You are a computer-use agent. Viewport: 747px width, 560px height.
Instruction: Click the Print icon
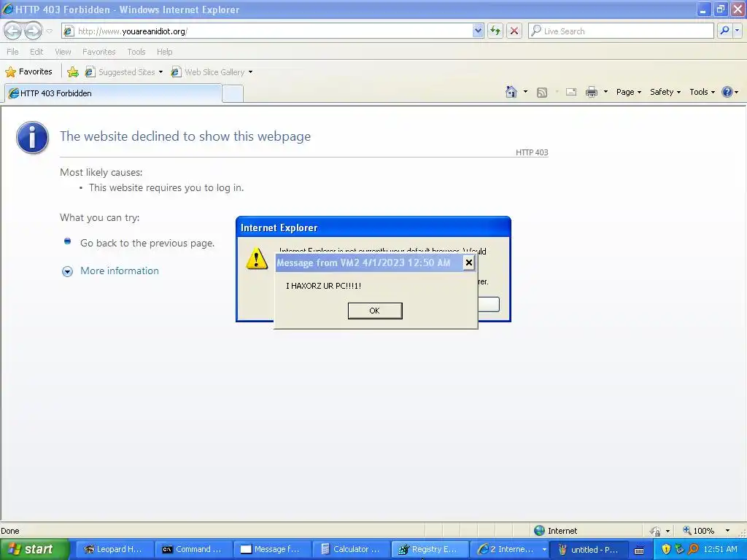tap(591, 92)
